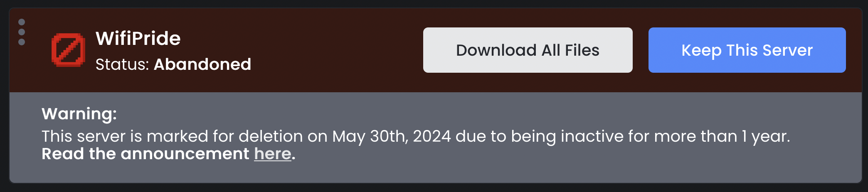This screenshot has width=868, height=192.
Task: Click the Status label text
Action: [122, 64]
